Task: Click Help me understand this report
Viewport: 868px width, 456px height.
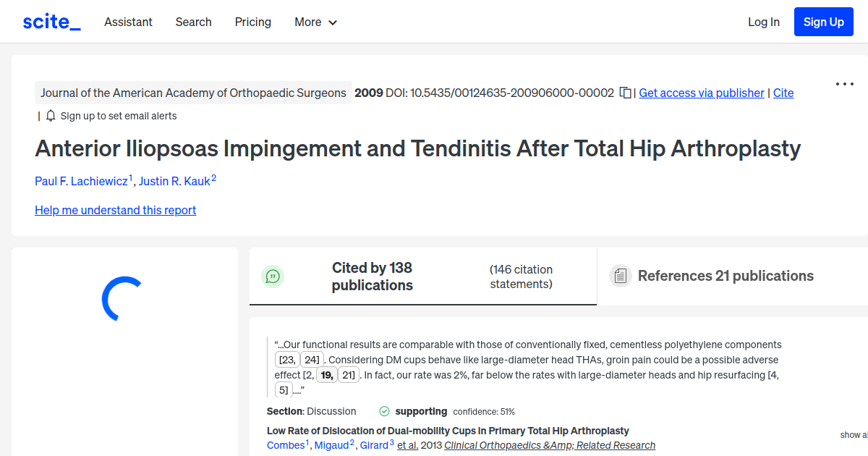Action: point(115,210)
